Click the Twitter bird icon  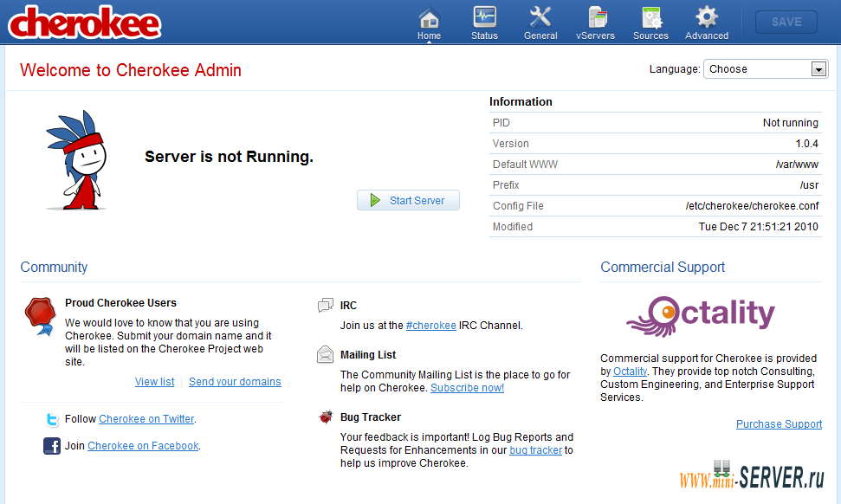click(52, 419)
